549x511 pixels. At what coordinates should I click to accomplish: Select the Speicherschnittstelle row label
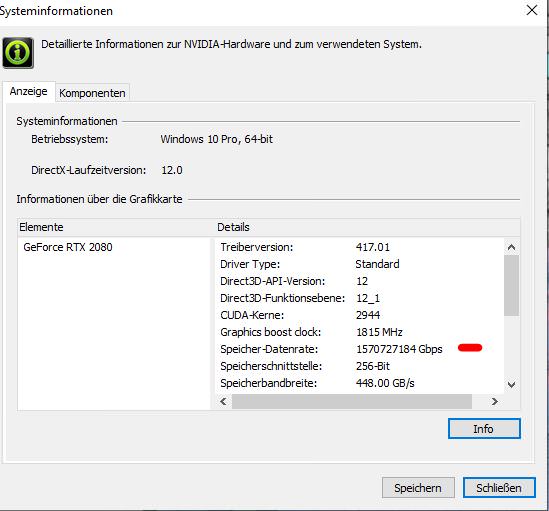pyautogui.click(x=271, y=366)
